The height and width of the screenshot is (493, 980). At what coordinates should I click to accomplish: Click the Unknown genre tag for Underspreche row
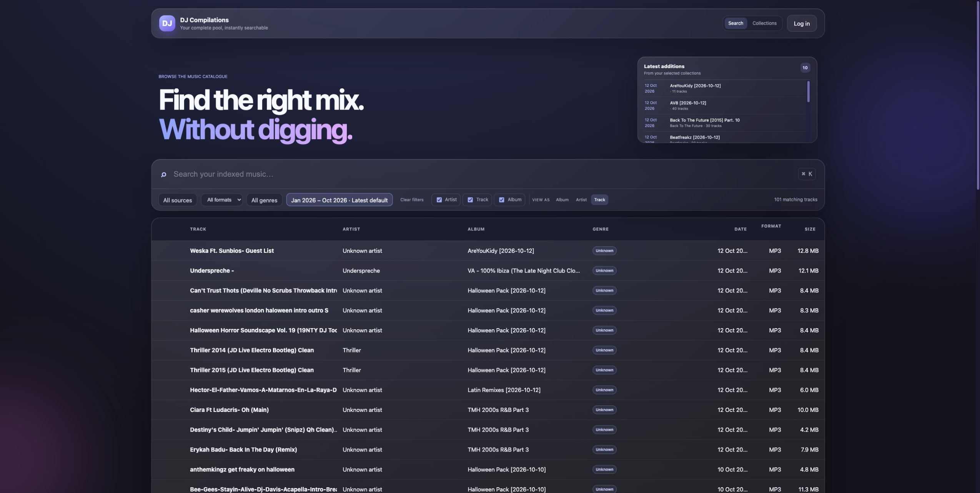(604, 271)
